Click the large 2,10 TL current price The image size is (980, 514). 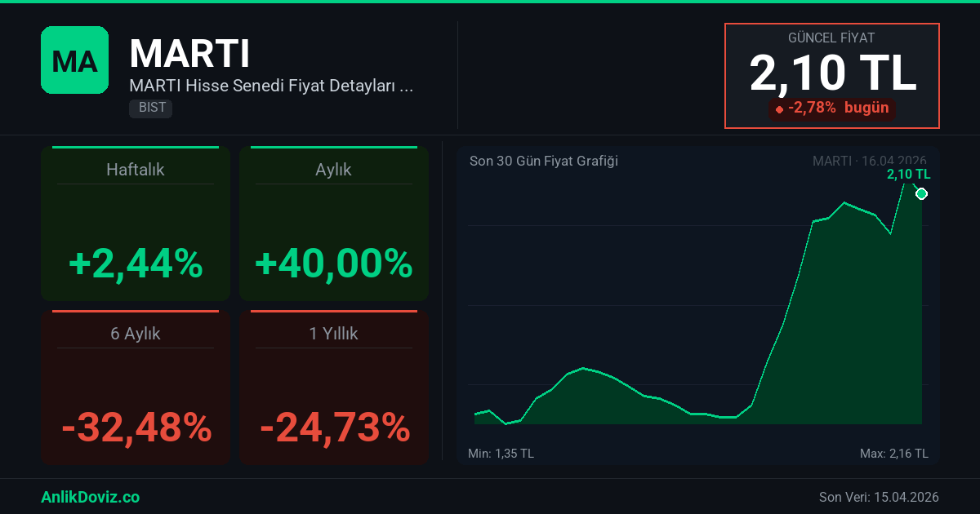click(832, 73)
